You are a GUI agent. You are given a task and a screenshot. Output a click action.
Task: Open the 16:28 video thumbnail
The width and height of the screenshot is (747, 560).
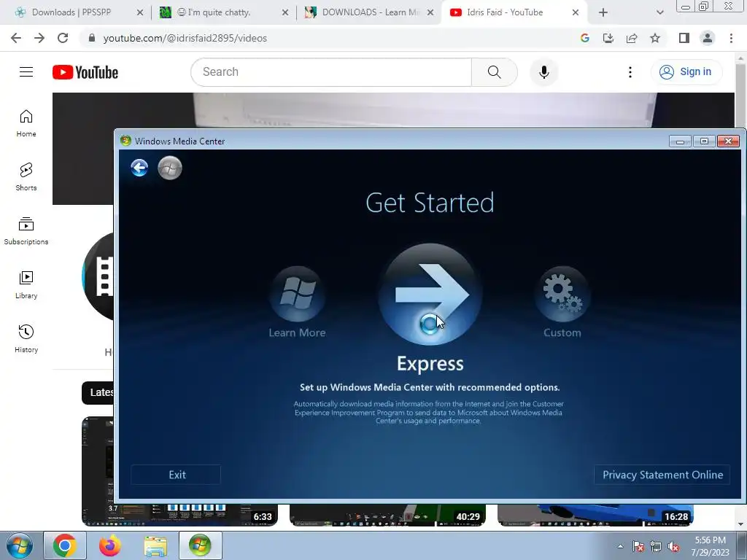tap(595, 515)
